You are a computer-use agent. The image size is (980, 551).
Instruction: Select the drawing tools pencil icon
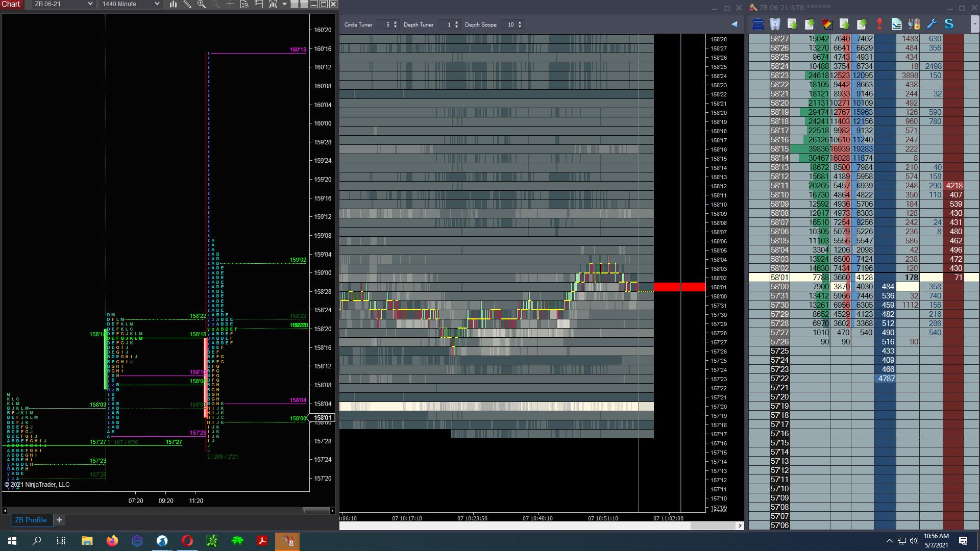point(187,4)
